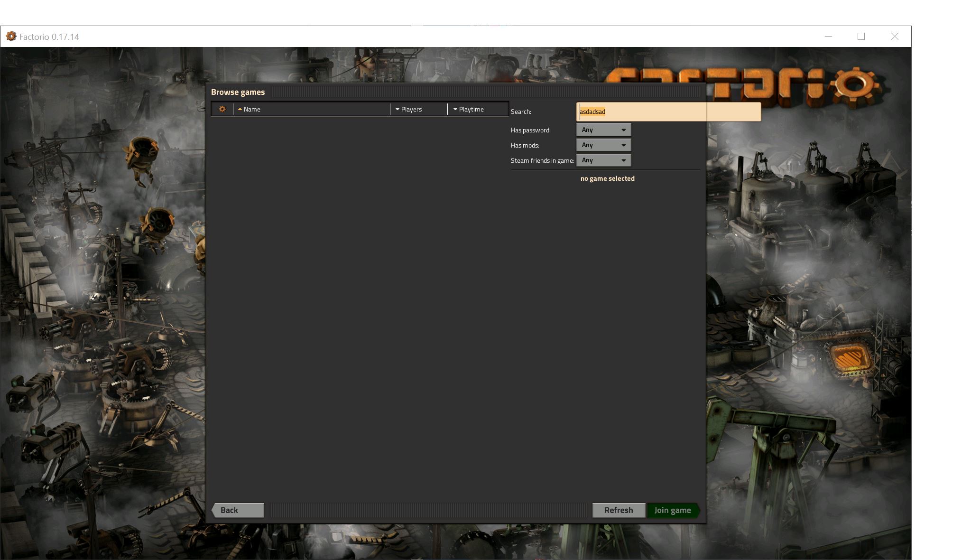980x560 pixels.
Task: Sort server list by Players
Action: [419, 109]
